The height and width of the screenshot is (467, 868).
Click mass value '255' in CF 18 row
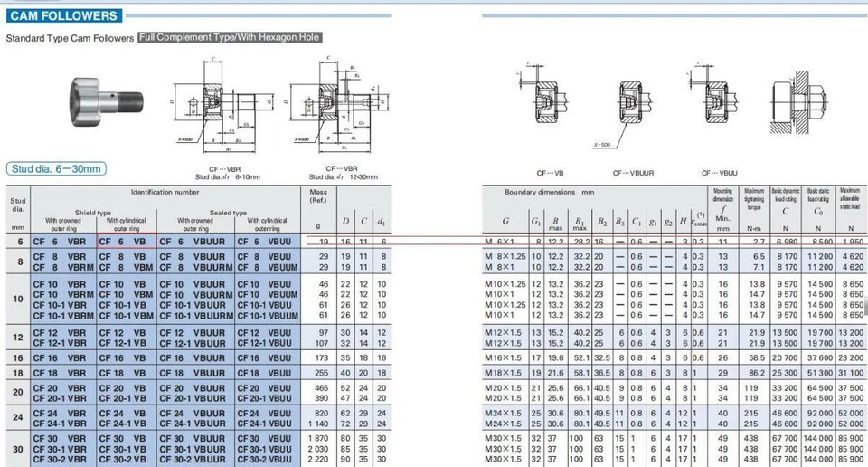pos(322,374)
